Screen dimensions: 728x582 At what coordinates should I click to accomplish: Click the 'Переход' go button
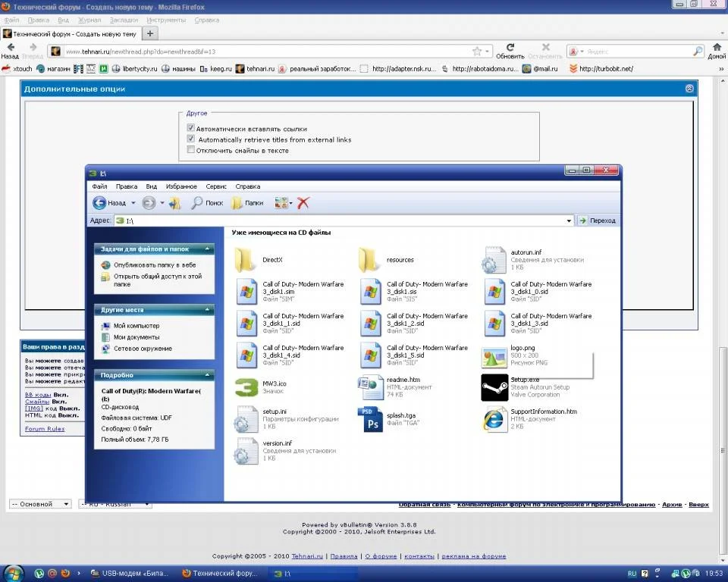[598, 221]
